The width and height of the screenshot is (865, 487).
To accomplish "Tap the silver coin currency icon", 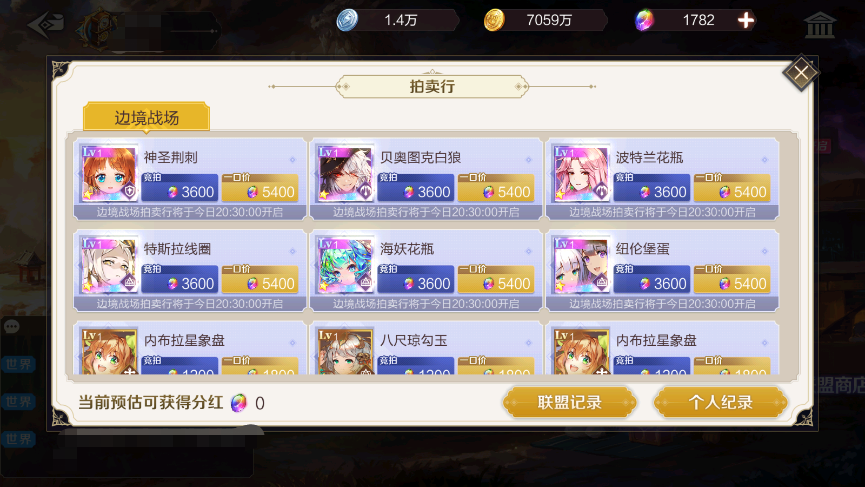I will point(347,20).
